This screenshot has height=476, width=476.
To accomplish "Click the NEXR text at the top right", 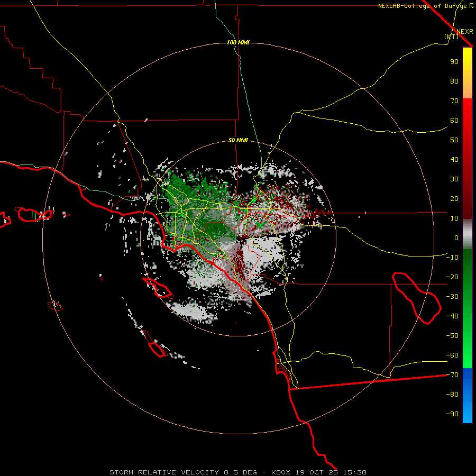I will click(x=465, y=32).
